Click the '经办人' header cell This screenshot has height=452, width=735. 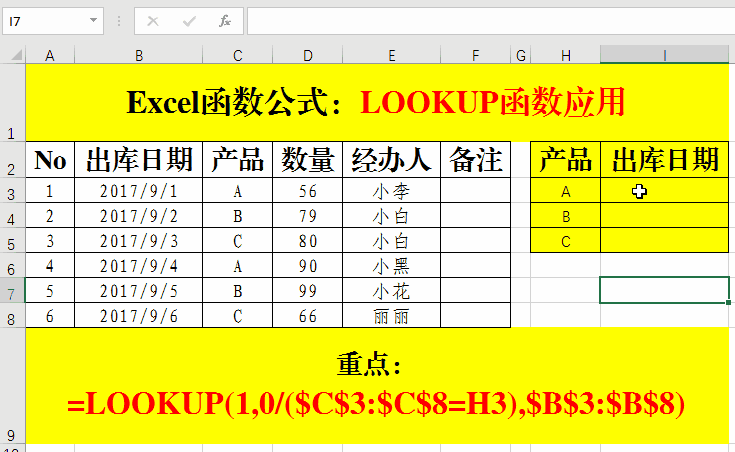click(x=391, y=159)
